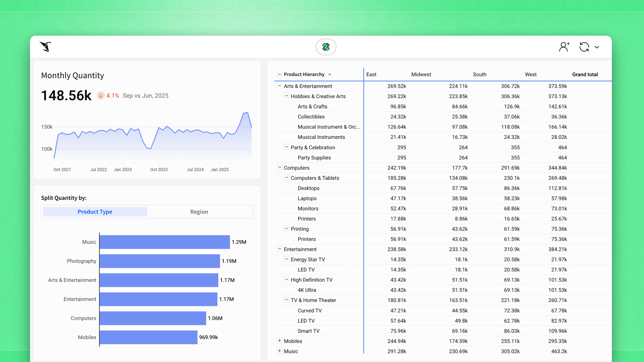Image resolution: width=644 pixels, height=362 pixels.
Task: Select the Arts & Entertainment bar
Action: (x=159, y=280)
